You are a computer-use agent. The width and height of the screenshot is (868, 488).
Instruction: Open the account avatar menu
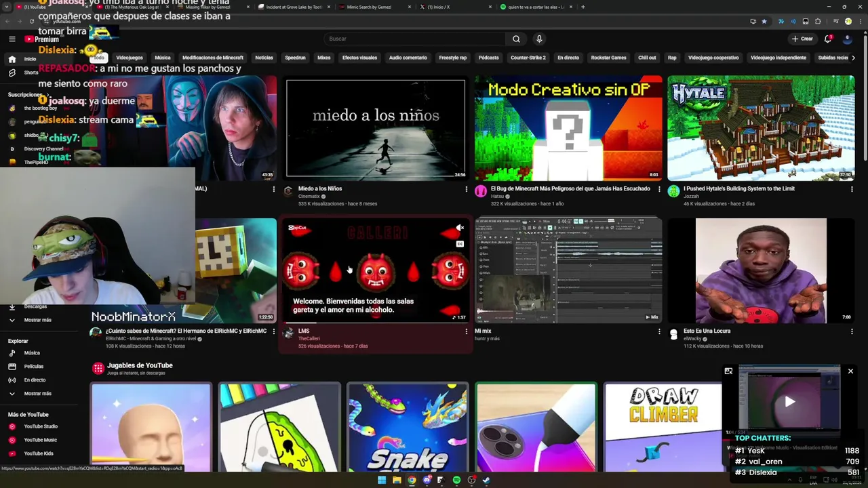pos(847,39)
